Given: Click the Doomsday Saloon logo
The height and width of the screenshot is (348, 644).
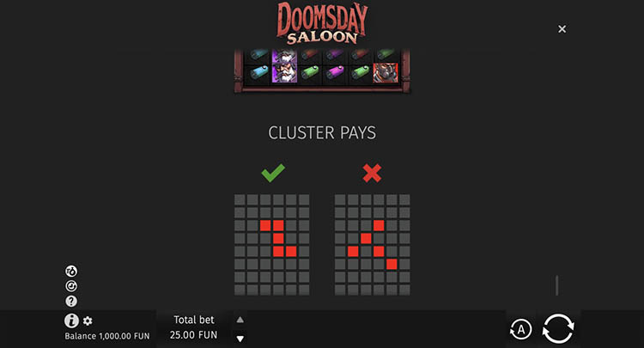Looking at the screenshot, I should pos(322,23).
